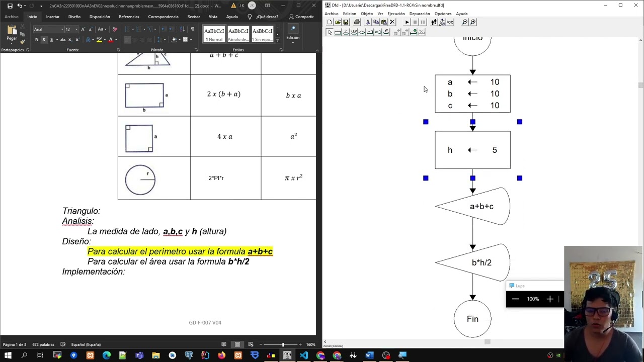Delete the selected DFD object with the X icon
The height and width of the screenshot is (362, 644).
pyautogui.click(x=392, y=22)
